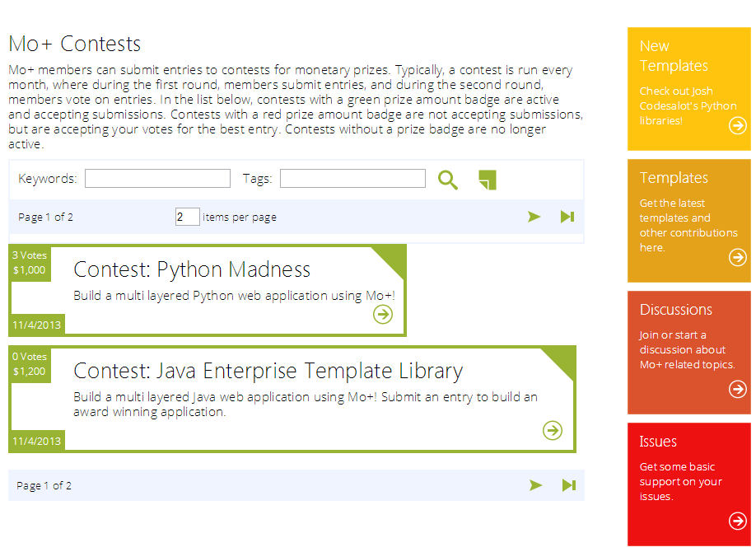This screenshot has height=552, width=756.
Task: Skip to the final page via the bottom skip icon
Action: (568, 485)
